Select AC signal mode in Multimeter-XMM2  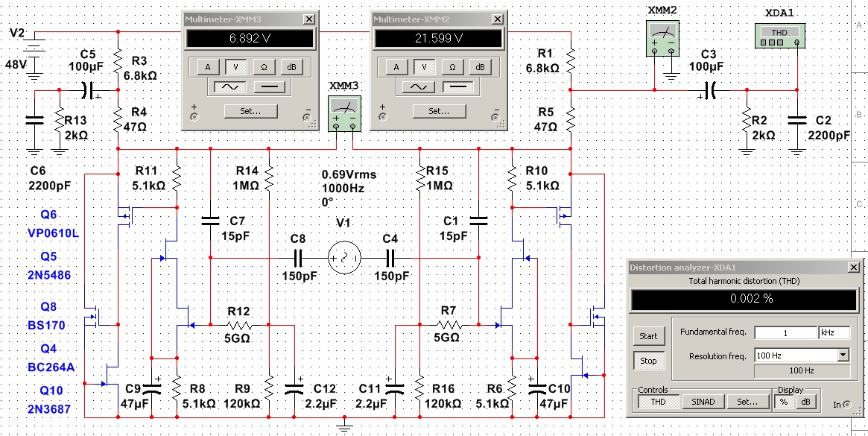419,87
